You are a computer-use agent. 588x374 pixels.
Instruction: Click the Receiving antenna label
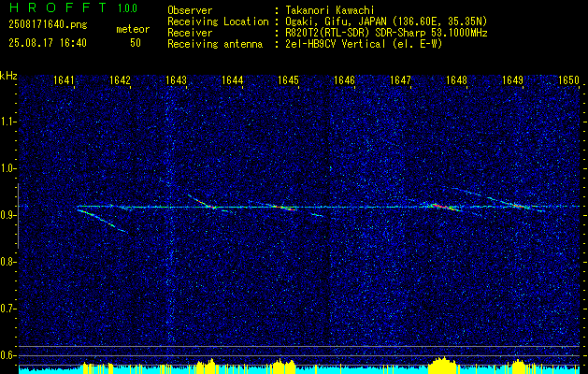(215, 44)
